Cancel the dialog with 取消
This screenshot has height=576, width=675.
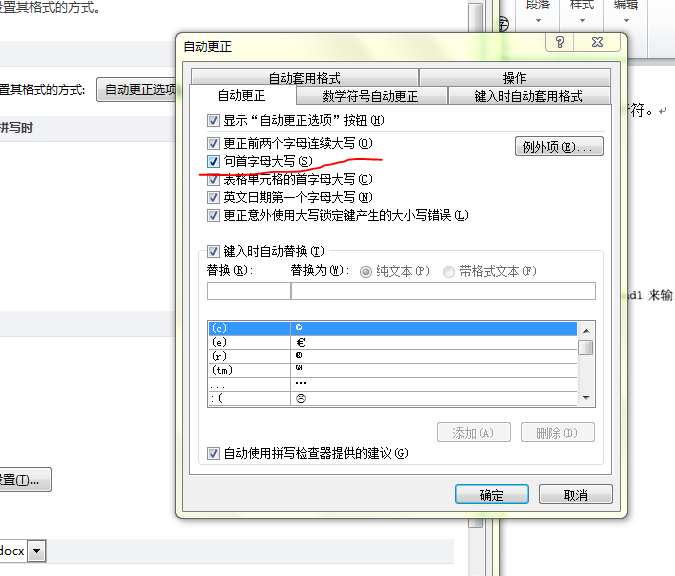[x=576, y=494]
